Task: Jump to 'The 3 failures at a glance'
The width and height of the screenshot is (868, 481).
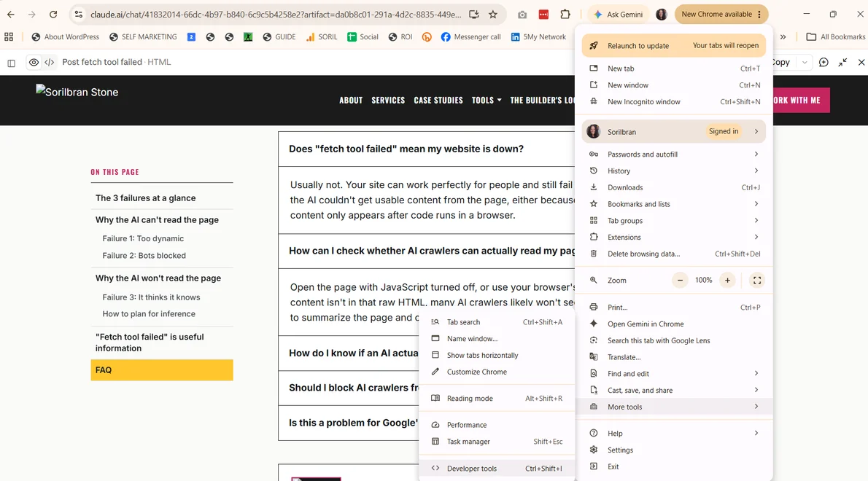Action: [146, 198]
